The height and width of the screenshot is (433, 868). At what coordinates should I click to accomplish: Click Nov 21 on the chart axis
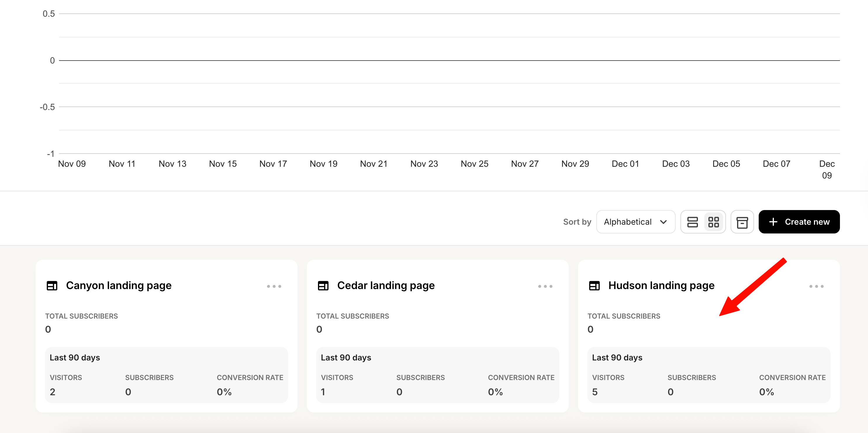[374, 164]
